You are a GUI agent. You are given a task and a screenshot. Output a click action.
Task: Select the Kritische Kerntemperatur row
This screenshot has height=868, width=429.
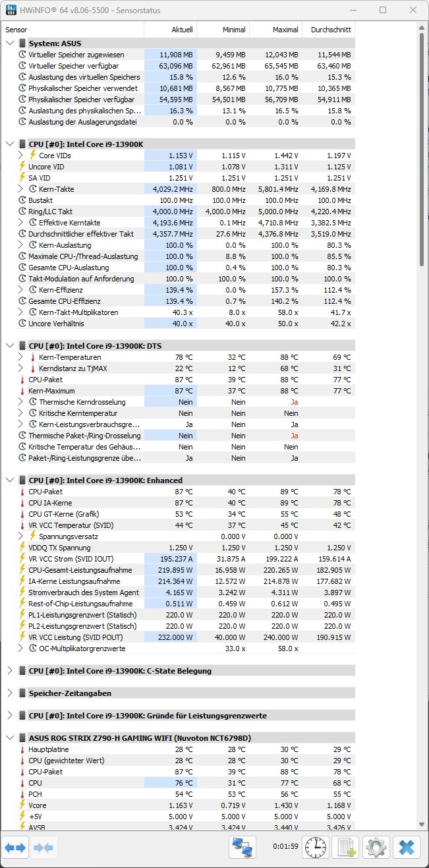click(x=179, y=413)
